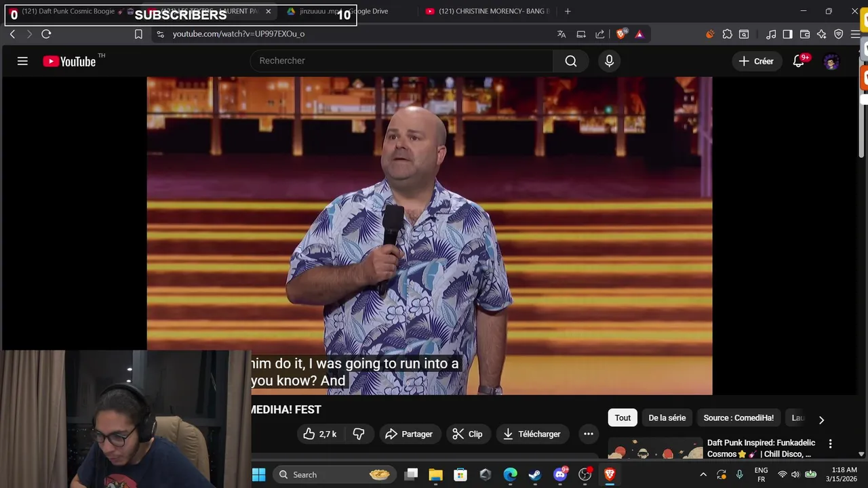Click the Partager share button

click(409, 434)
